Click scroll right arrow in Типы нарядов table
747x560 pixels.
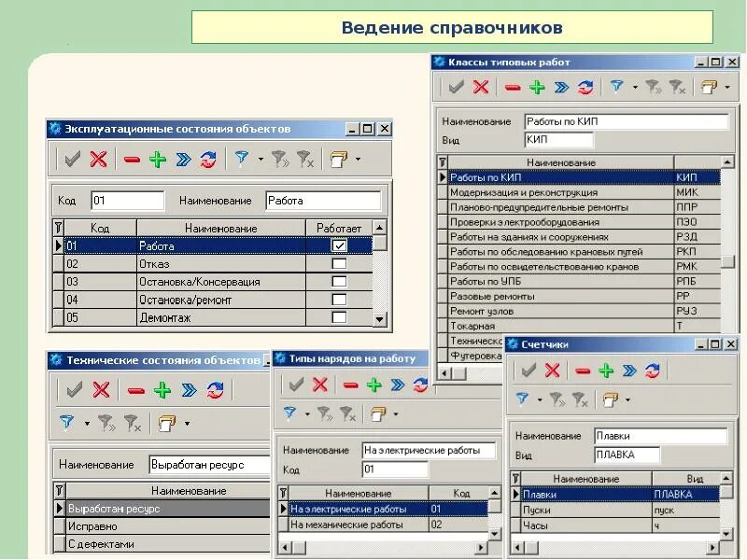[x=482, y=547]
